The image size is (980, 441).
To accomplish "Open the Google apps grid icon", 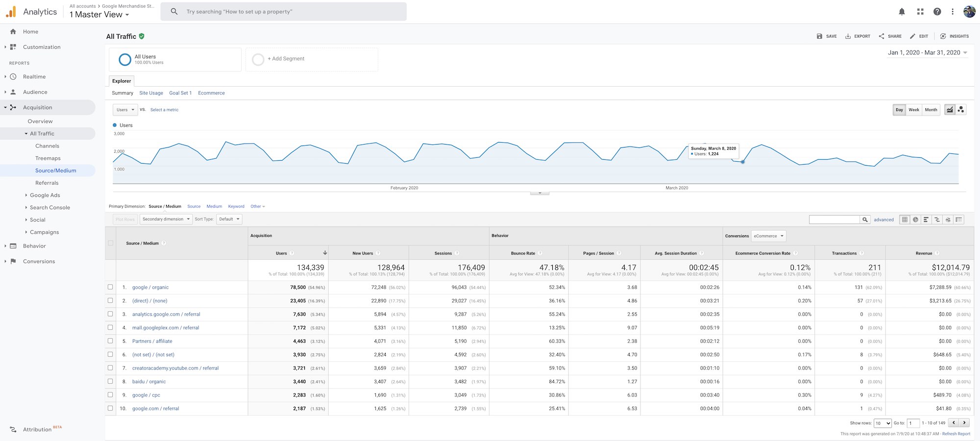I will 920,12.
